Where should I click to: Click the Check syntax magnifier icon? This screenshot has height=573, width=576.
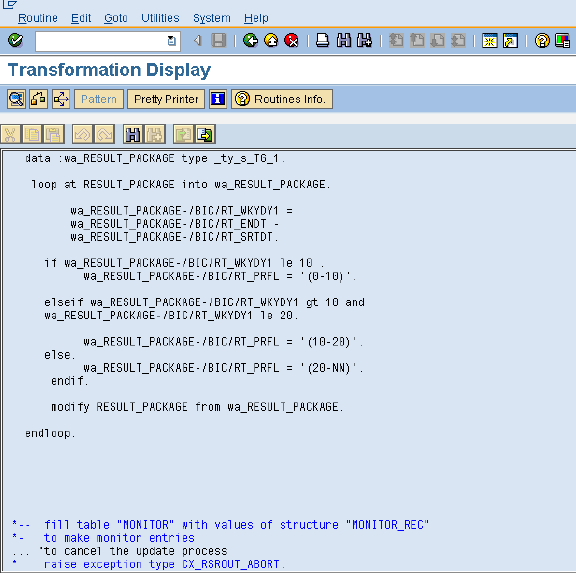[16, 99]
